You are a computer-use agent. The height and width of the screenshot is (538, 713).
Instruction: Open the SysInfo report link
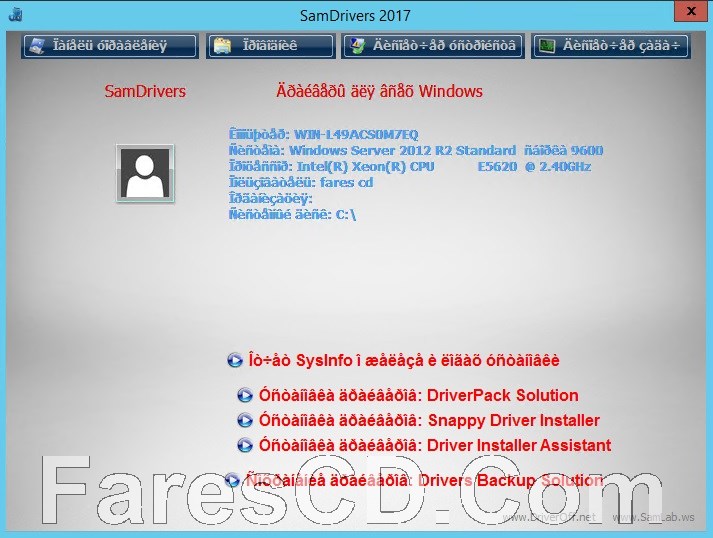pyautogui.click(x=404, y=360)
